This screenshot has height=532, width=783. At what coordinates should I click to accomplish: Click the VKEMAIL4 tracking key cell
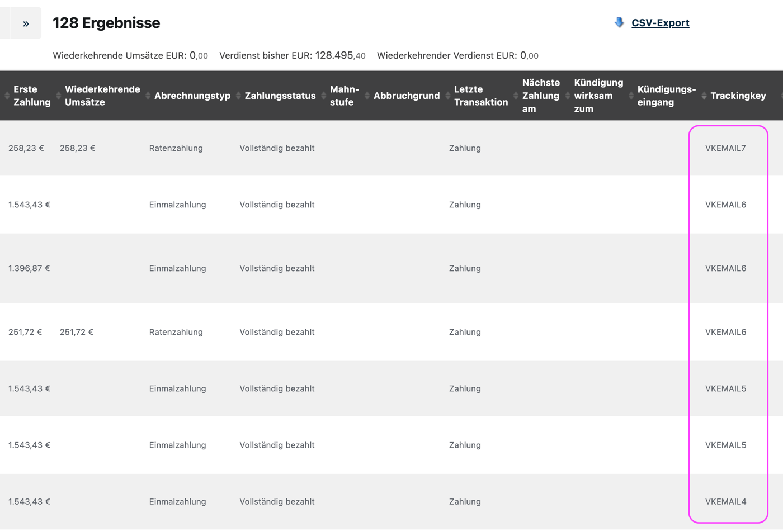point(725,501)
